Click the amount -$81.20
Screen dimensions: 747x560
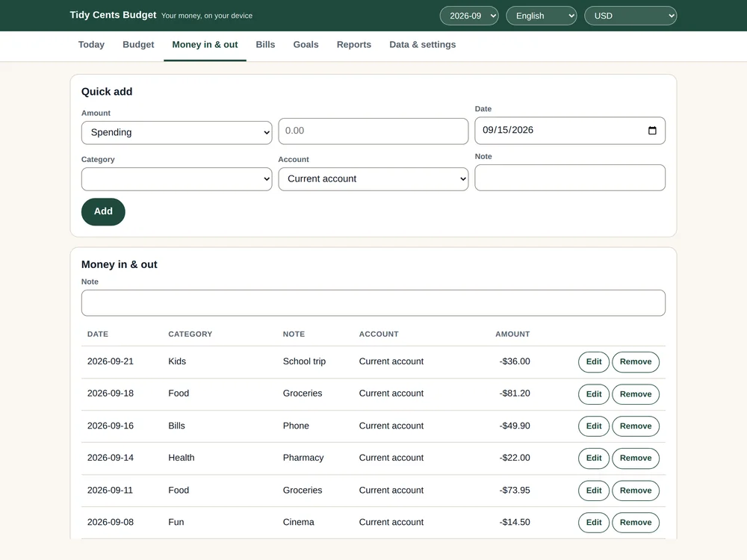pyautogui.click(x=515, y=393)
